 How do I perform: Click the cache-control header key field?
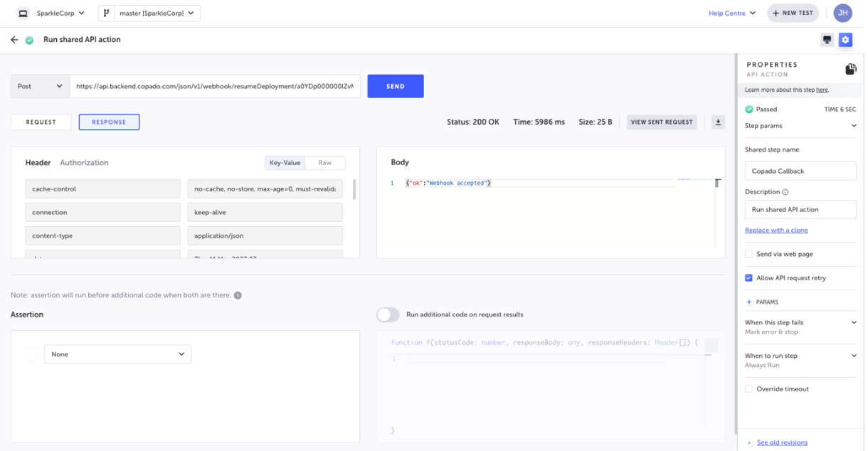click(102, 189)
